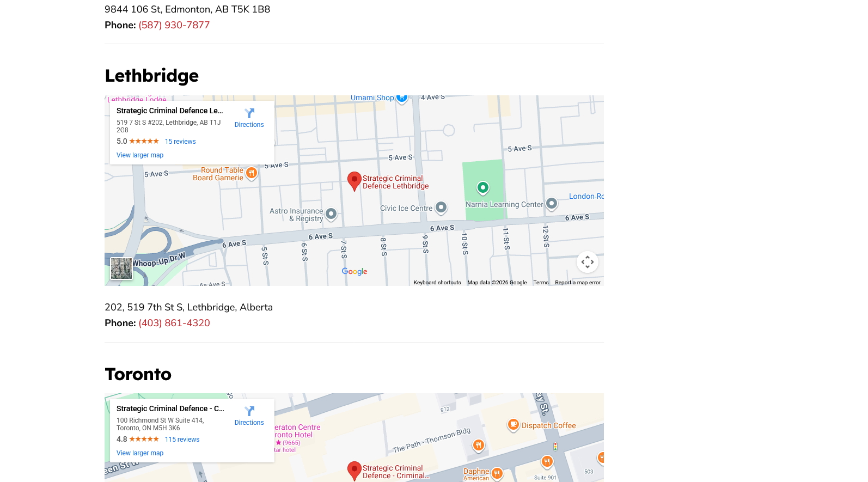Click View larger map in the Lethbridge map card

[x=140, y=155]
